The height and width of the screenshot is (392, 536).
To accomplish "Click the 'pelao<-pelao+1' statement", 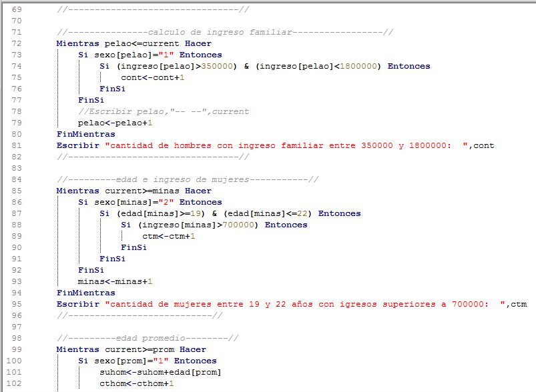I will tap(115, 123).
